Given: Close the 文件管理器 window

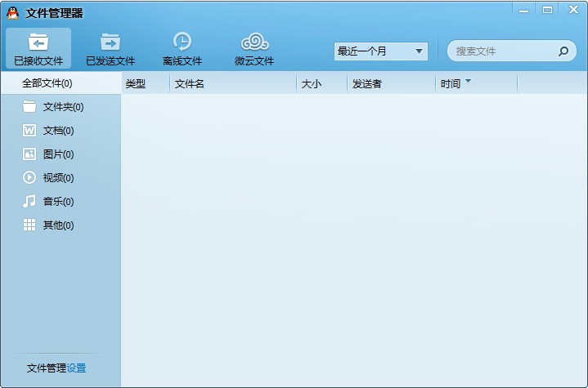Looking at the screenshot, I should [x=573, y=10].
